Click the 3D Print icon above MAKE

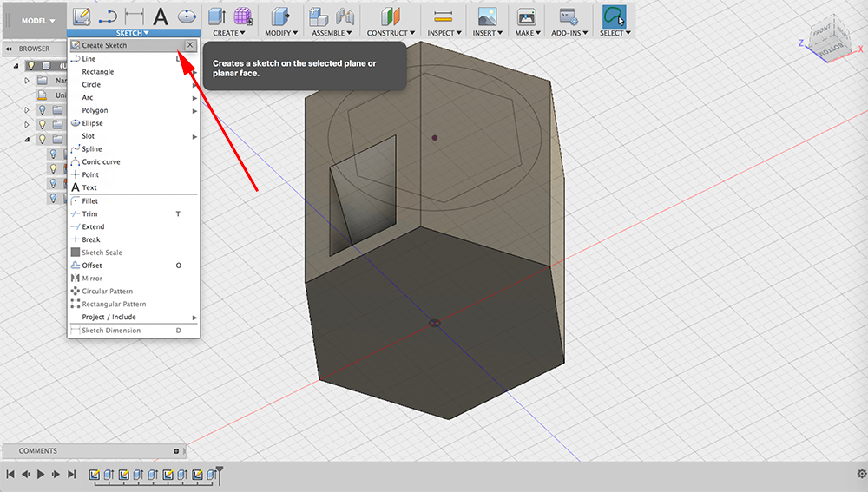(x=527, y=16)
